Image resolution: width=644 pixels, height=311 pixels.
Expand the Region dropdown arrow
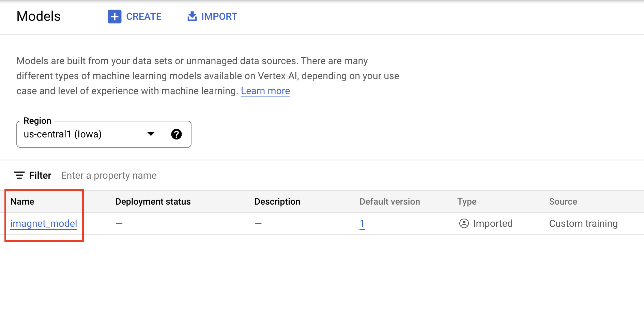(x=151, y=134)
